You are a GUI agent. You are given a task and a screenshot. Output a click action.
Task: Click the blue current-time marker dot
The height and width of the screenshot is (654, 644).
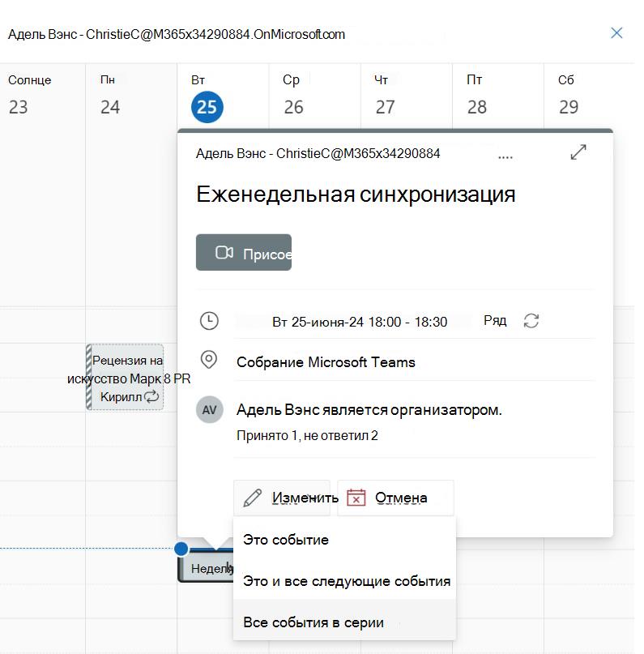pyautogui.click(x=181, y=549)
